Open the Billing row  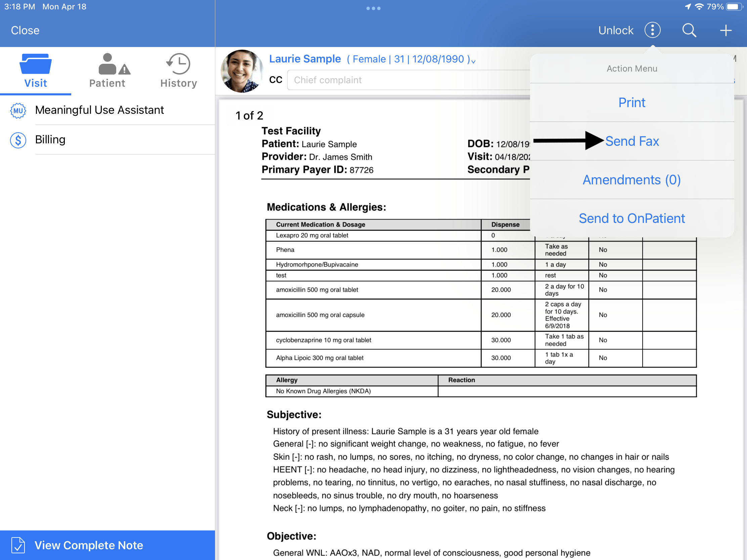click(107, 140)
